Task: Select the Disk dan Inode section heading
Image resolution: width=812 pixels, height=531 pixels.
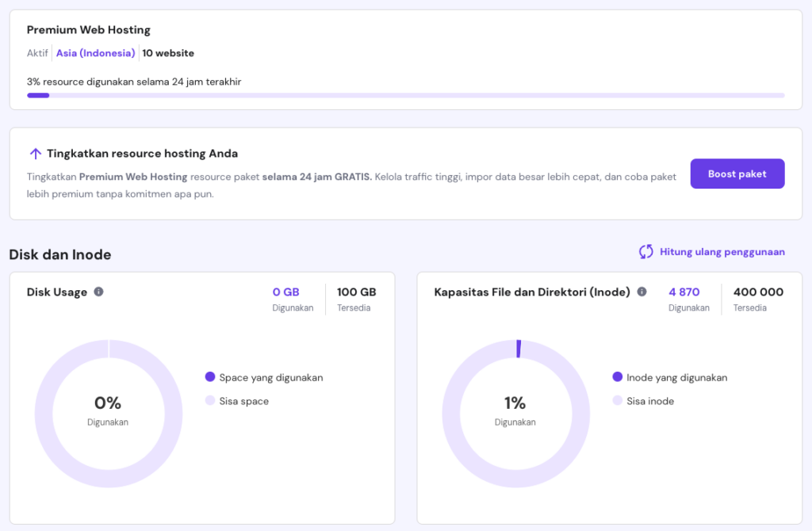Action: click(x=59, y=254)
